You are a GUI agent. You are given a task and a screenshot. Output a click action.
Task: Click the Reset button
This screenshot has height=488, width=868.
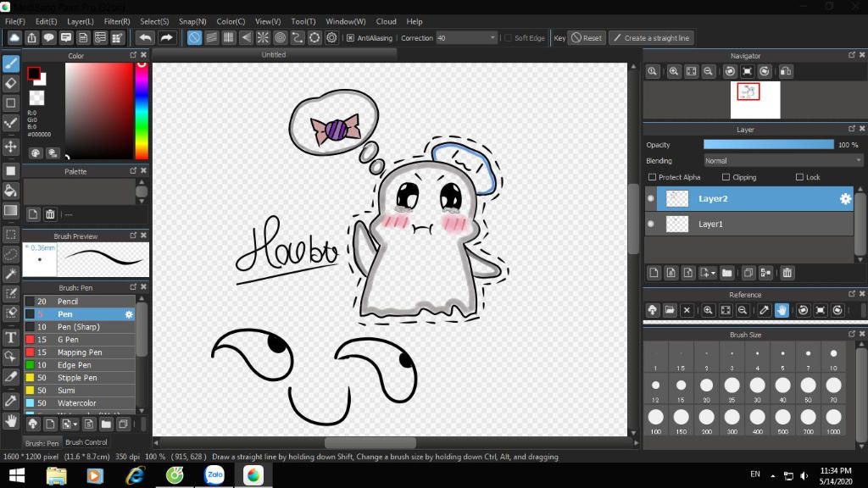click(587, 38)
